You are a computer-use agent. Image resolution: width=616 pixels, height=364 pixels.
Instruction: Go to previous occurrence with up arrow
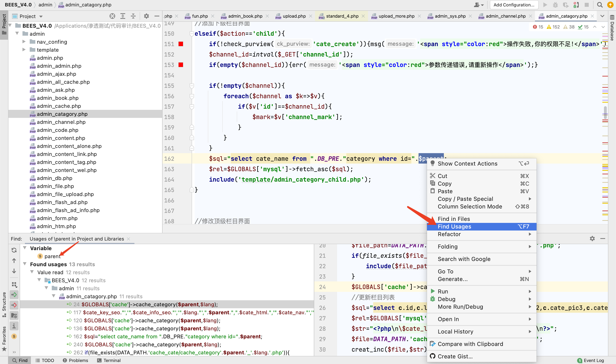click(14, 261)
